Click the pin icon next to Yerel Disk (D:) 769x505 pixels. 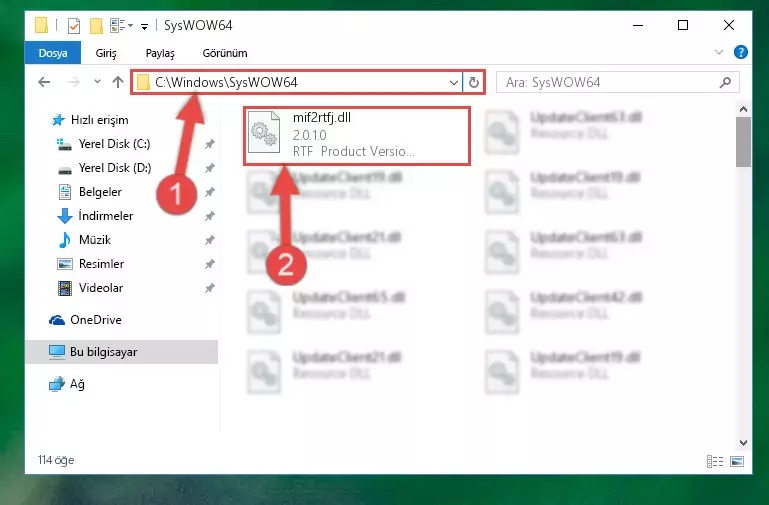click(x=209, y=168)
